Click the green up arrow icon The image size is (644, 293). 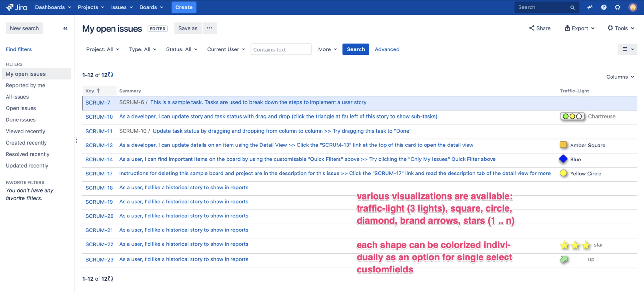click(x=564, y=259)
